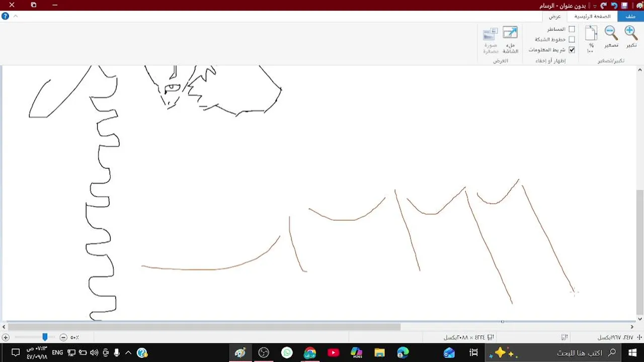Viewport: 644px width, 362px height.
Task: Click the selection size icon in status bar
Action: coord(565,337)
